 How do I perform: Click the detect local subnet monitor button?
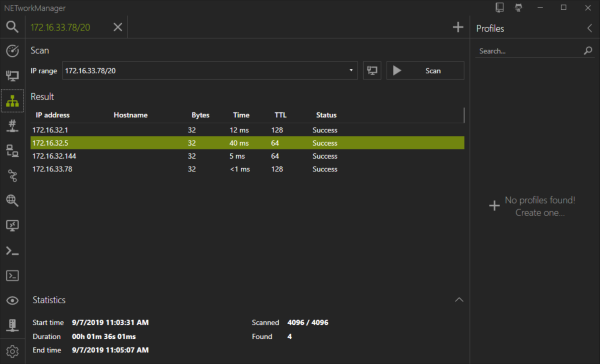372,70
